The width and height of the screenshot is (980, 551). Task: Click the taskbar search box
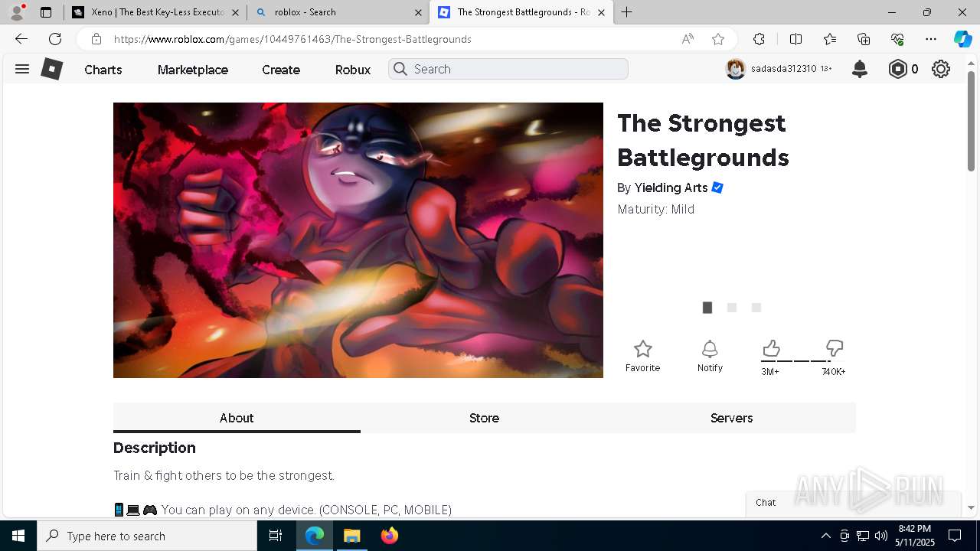147,536
